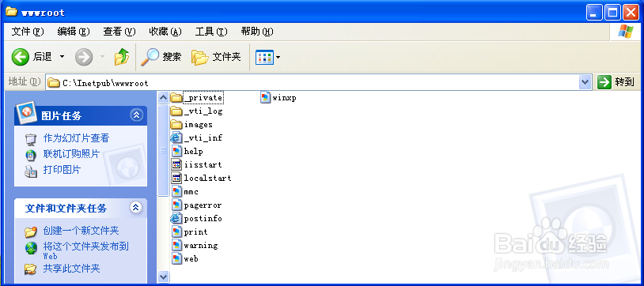Image resolution: width=644 pixels, height=286 pixels.
Task: Open the 文件(F) menu
Action: tap(28, 32)
